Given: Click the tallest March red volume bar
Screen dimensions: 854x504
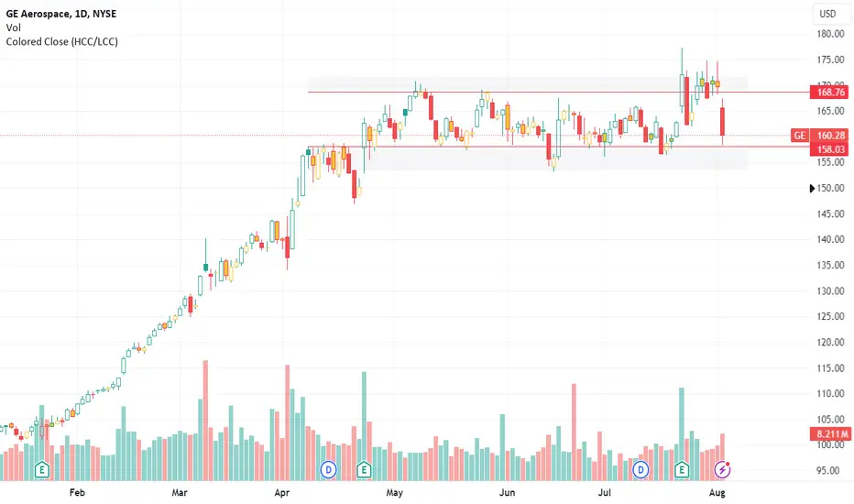Looking at the screenshot, I should (x=205, y=420).
